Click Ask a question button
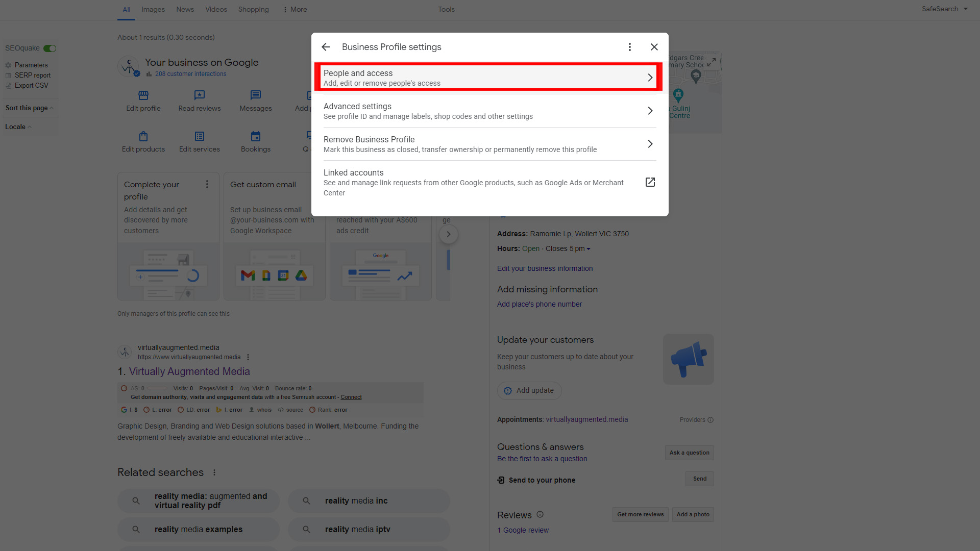Image resolution: width=980 pixels, height=551 pixels. (689, 453)
